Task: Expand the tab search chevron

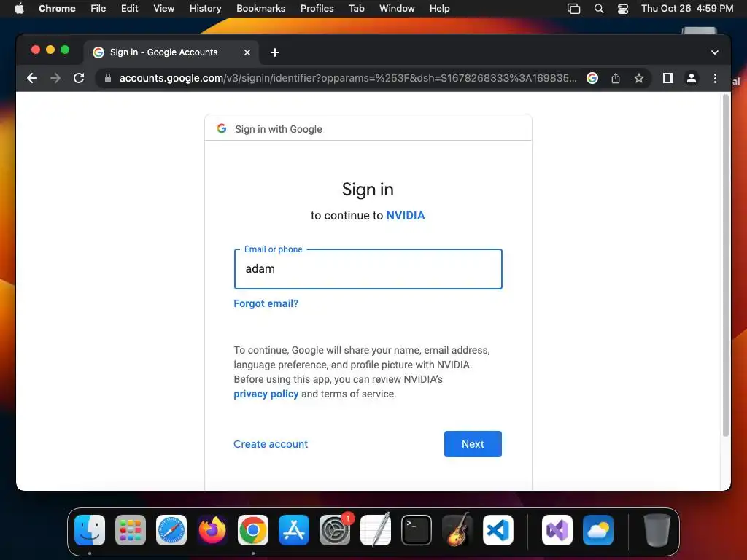Action: (715, 52)
